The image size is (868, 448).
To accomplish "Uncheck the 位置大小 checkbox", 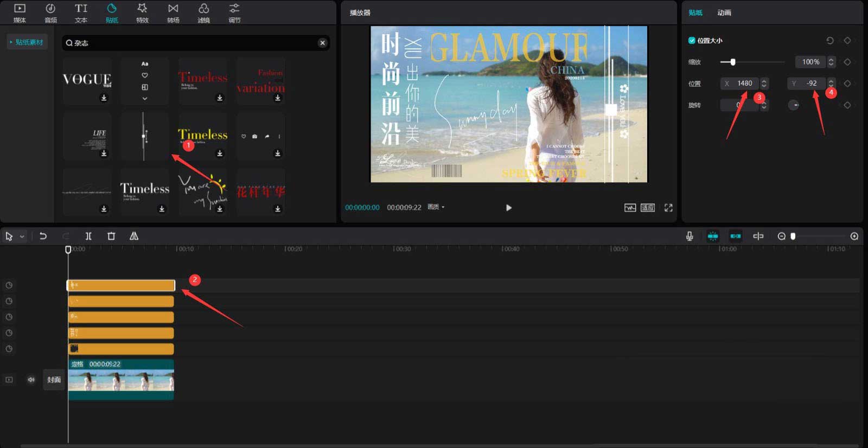I will (x=692, y=40).
